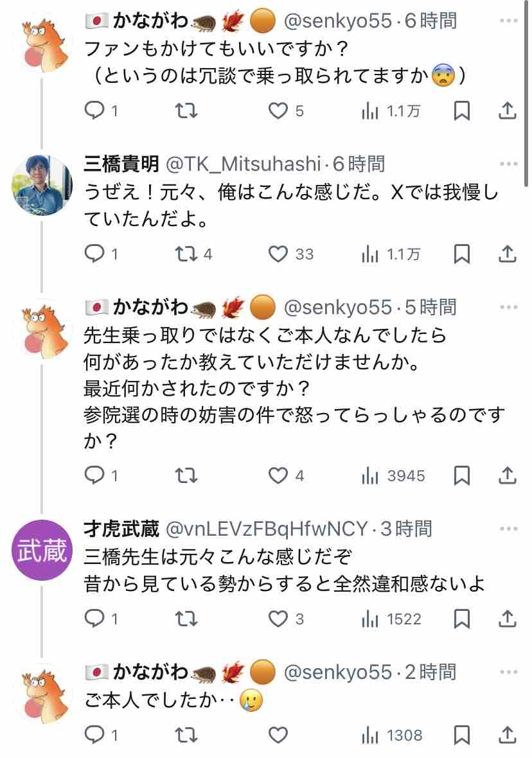Retweet the first tweet about ファン
The width and height of the screenshot is (532, 758).
click(x=186, y=111)
